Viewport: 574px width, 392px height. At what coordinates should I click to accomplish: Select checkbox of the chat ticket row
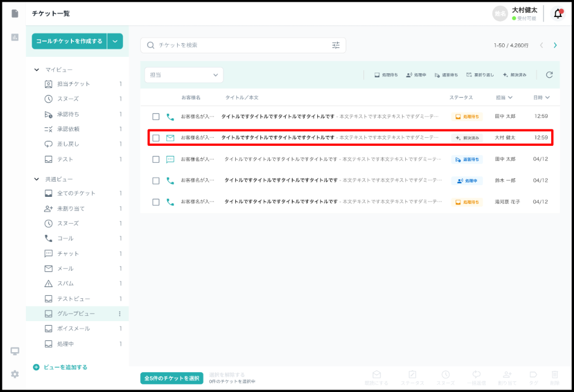tap(156, 159)
